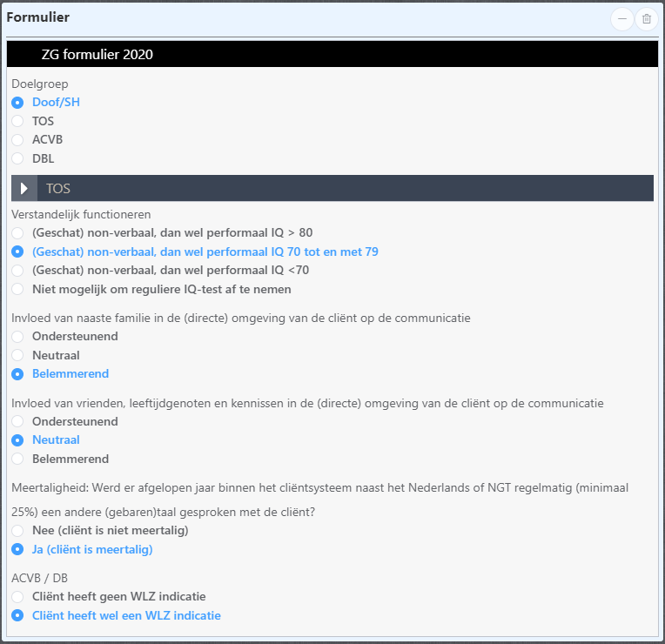Select the Doof/SH radio option
Viewport: 665px width, 644px height.
coord(17,102)
